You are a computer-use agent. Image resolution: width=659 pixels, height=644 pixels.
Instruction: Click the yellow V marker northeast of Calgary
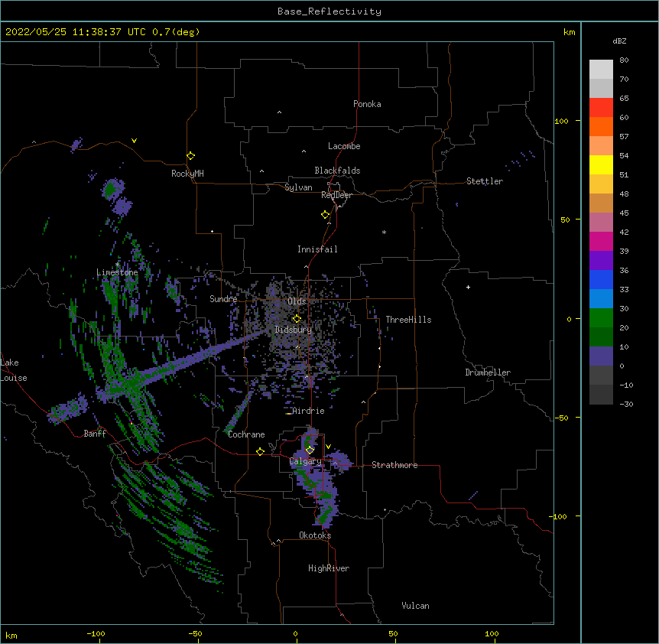[x=328, y=447]
